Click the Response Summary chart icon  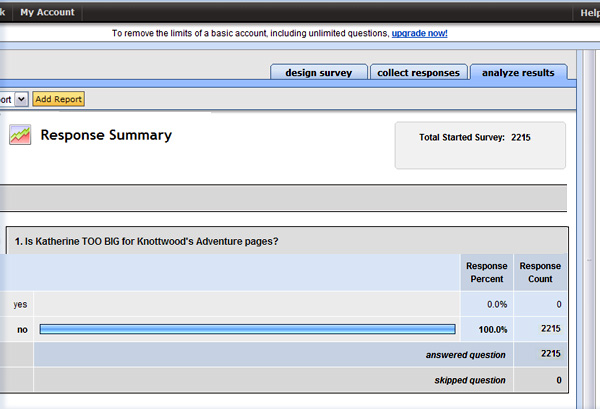point(19,135)
